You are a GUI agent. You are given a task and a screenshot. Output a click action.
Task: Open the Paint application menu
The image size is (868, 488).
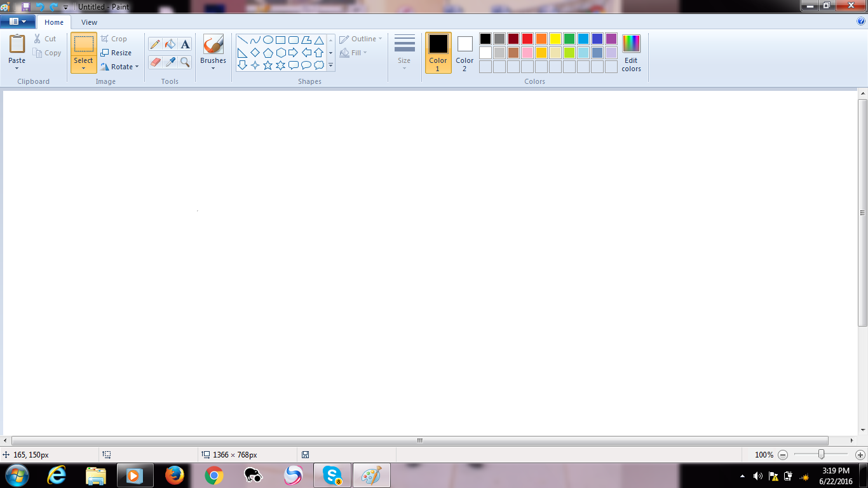pos(17,21)
